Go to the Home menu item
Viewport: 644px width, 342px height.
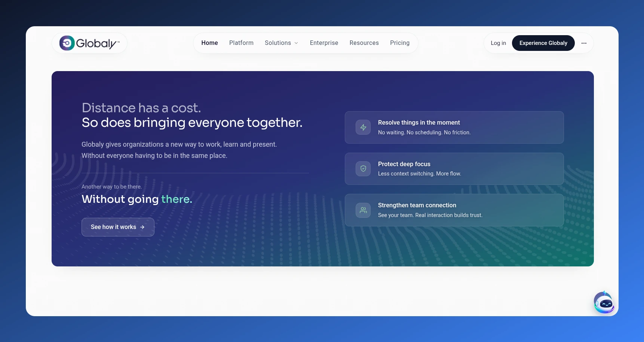[209, 43]
